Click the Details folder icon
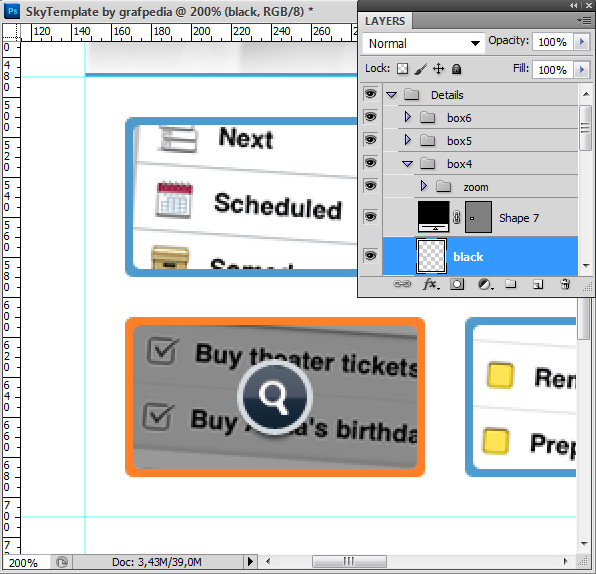 pos(411,95)
